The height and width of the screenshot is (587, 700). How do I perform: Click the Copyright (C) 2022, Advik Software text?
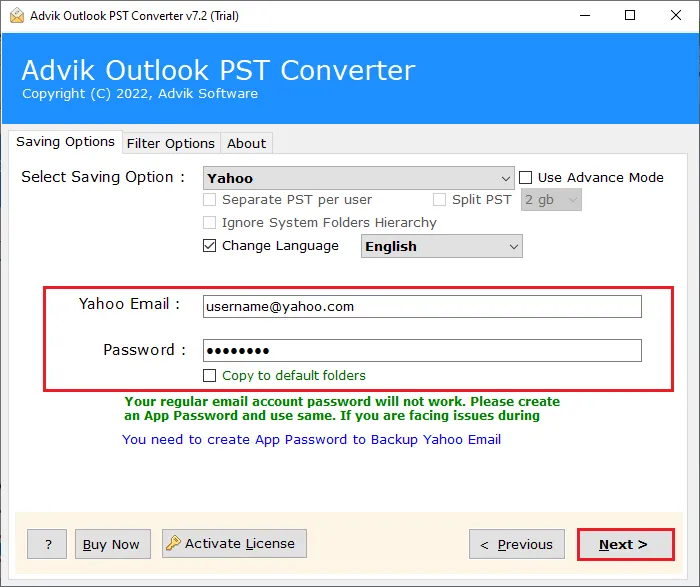point(140,94)
